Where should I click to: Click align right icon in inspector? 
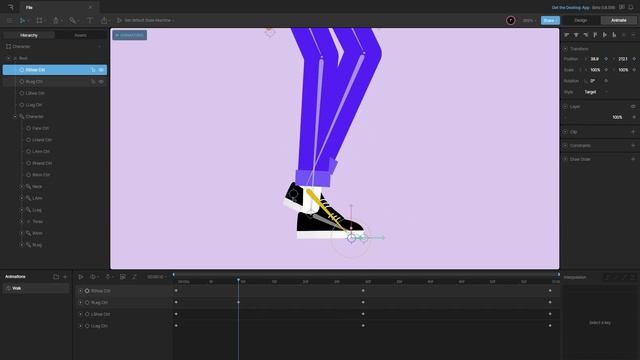click(x=586, y=36)
